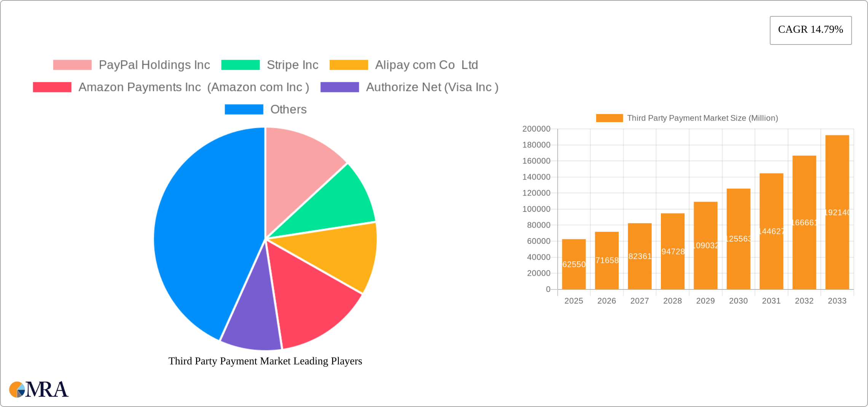Click the Third Party Payment Market Size legend swatch

(x=609, y=118)
